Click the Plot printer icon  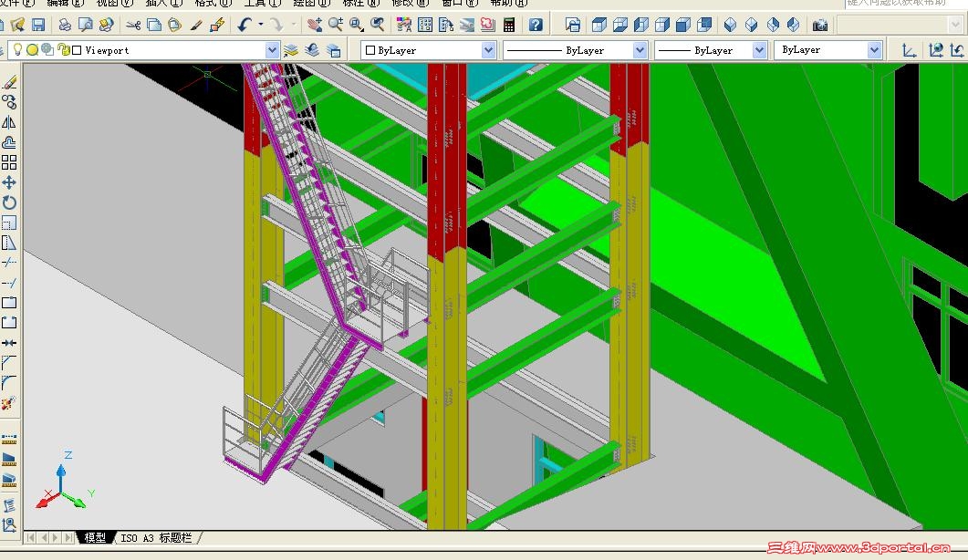point(65,25)
